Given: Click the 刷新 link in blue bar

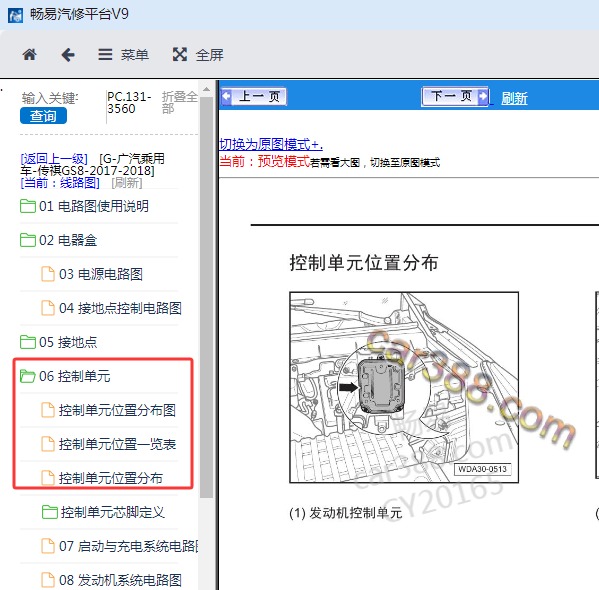Looking at the screenshot, I should 514,98.
